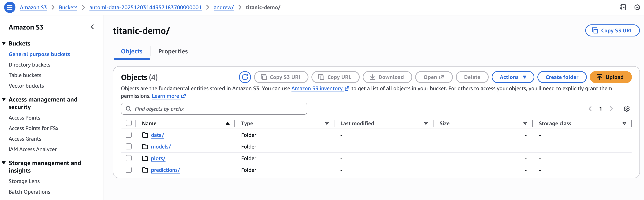Open the hamburger navigation menu icon
Screen dimensions: 644x200
pos(10,8)
